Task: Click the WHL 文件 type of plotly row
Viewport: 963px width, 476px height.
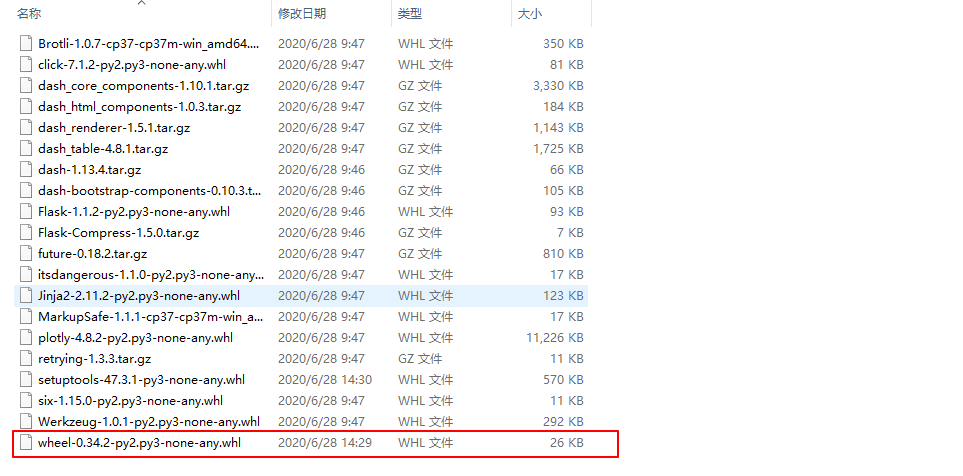Action: tap(425, 337)
